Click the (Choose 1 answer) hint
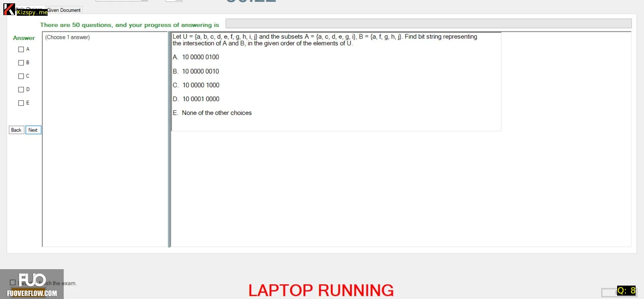Image resolution: width=644 pixels, height=299 pixels. click(67, 37)
